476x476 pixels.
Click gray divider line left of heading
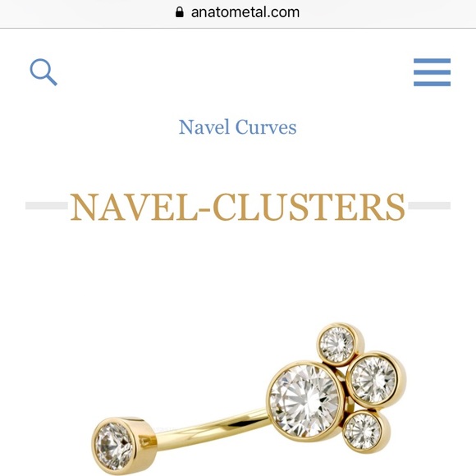[x=47, y=206]
